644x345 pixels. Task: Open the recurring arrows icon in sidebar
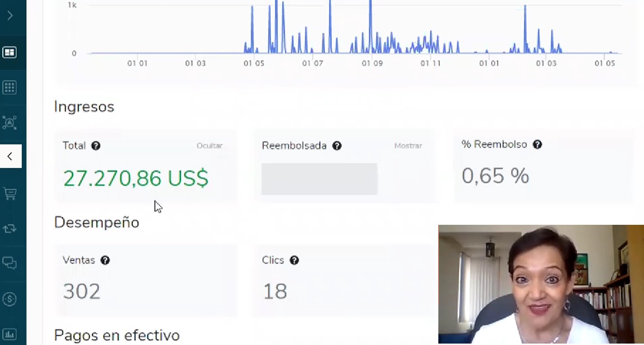[9, 229]
